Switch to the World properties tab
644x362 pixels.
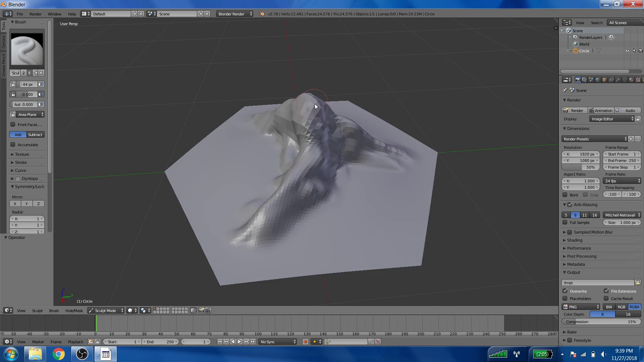tap(598, 80)
